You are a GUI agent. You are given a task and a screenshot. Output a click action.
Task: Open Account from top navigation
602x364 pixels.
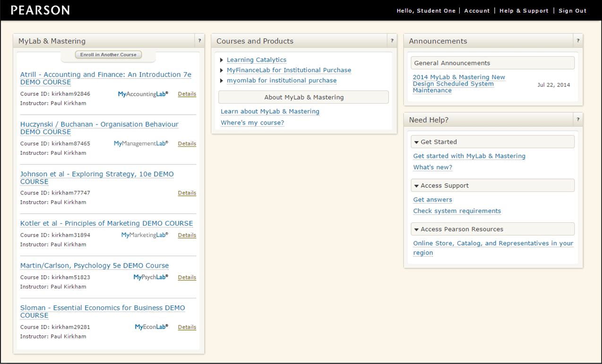pos(477,11)
